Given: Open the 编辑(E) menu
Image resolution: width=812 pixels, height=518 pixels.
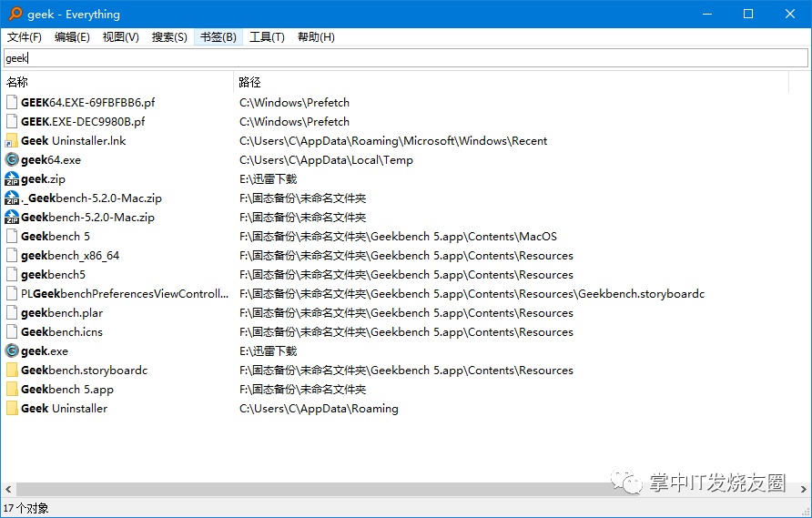Looking at the screenshot, I should [72, 37].
